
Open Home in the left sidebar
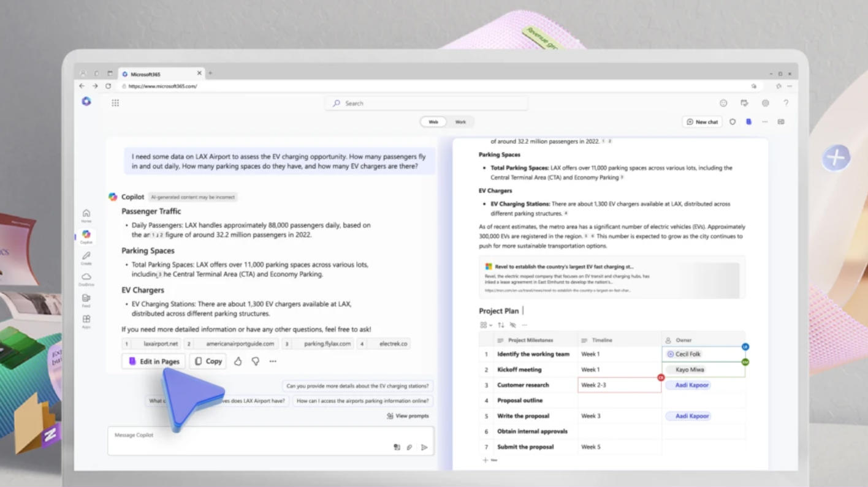click(86, 215)
